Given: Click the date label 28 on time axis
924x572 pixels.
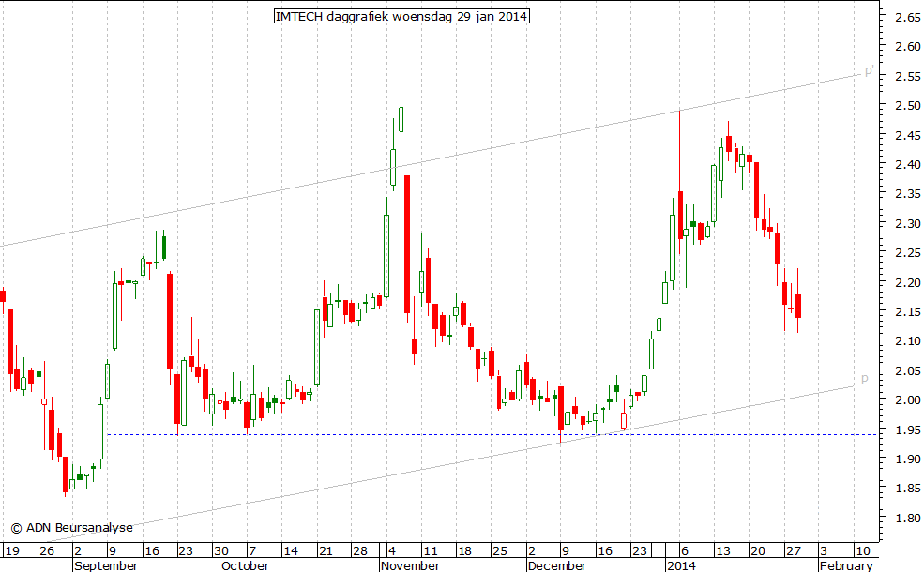Looking at the screenshot, I should coord(360,550).
